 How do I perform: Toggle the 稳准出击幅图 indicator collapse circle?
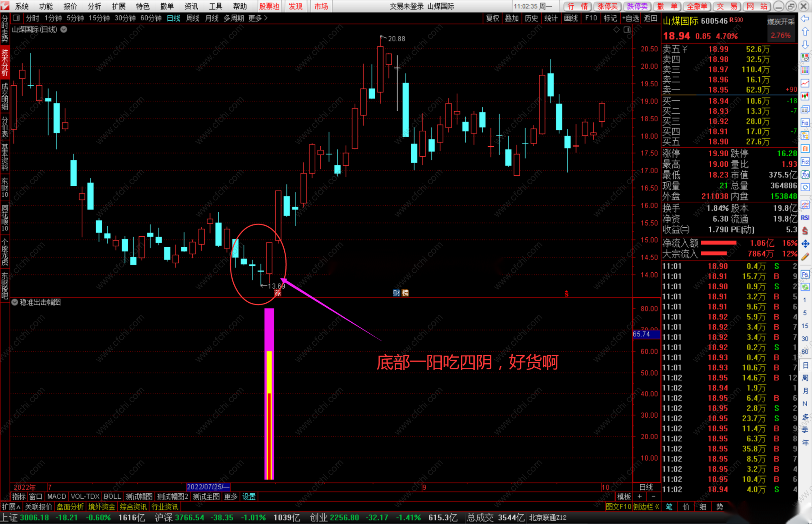click(15, 302)
